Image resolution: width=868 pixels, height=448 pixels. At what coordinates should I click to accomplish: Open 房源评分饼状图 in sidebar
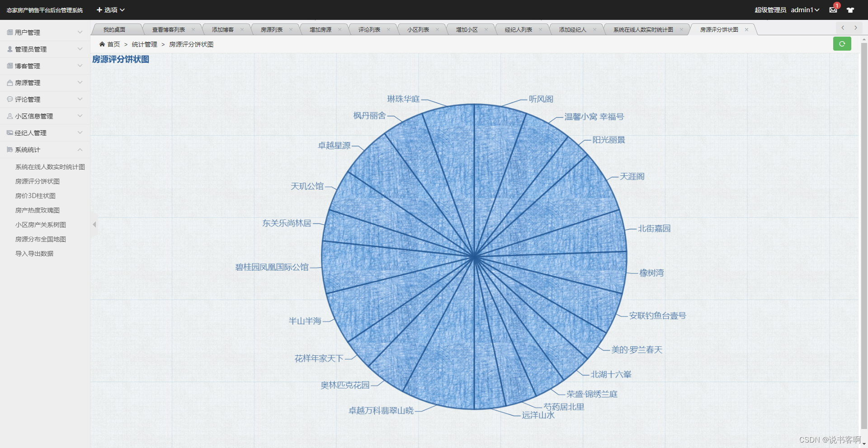pyautogui.click(x=38, y=181)
